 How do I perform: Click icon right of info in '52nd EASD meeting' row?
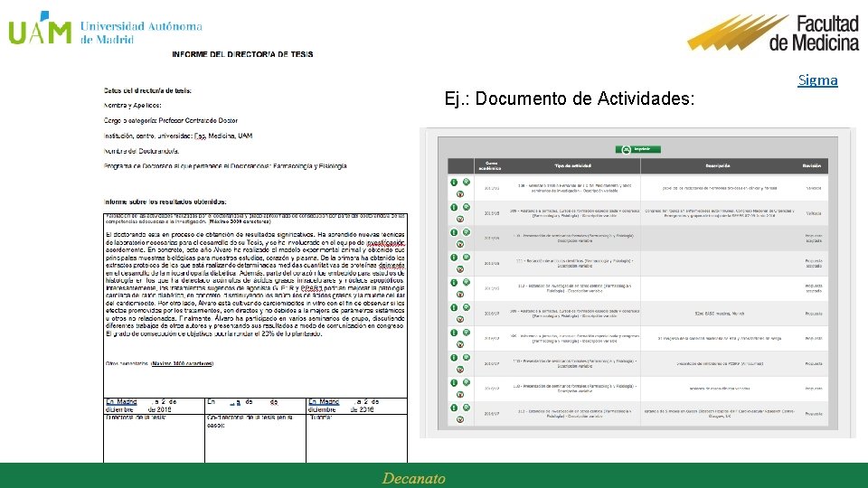(467, 307)
